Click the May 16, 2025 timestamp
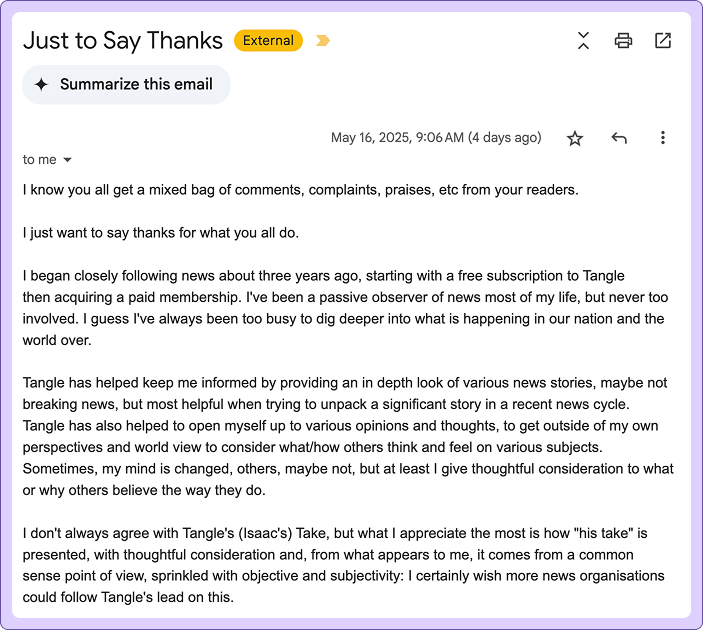This screenshot has width=703, height=630. (x=436, y=138)
